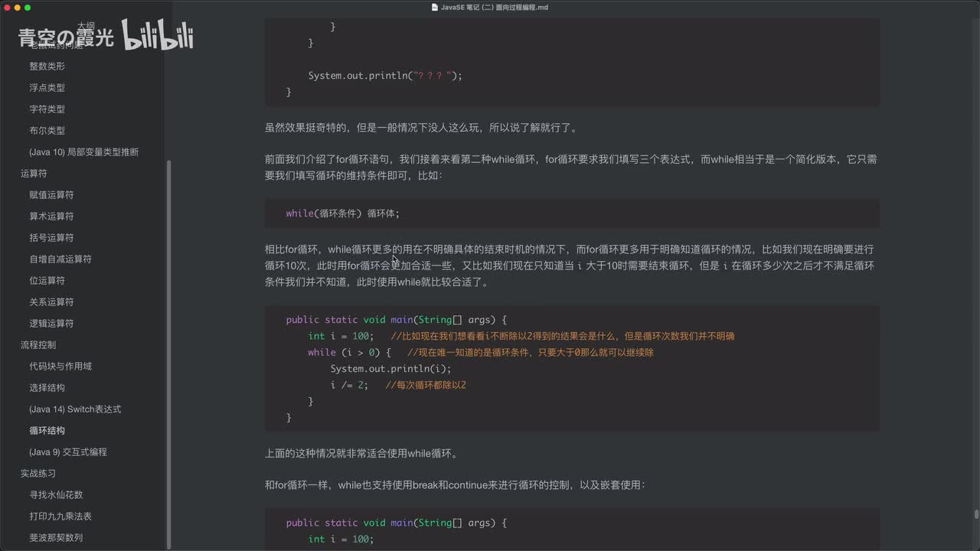Open the 流程控制 top-level heading
Image resolution: width=980 pixels, height=551 pixels.
[38, 345]
